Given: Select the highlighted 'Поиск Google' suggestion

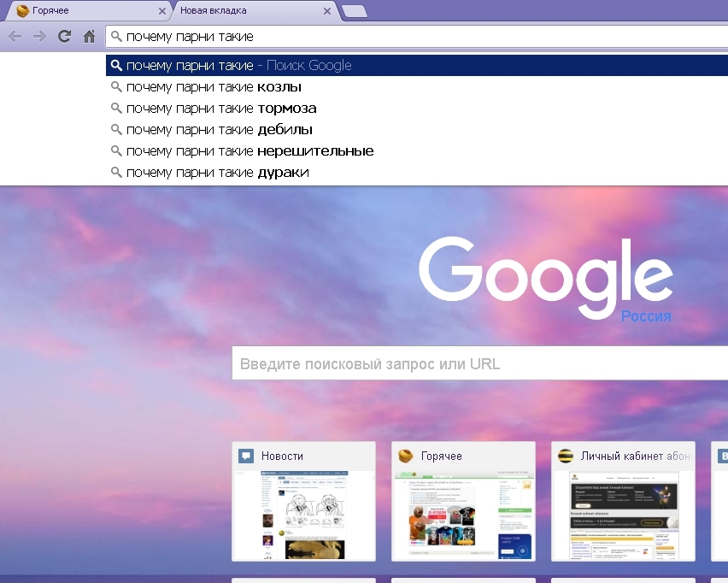Looking at the screenshot, I should pyautogui.click(x=416, y=66).
